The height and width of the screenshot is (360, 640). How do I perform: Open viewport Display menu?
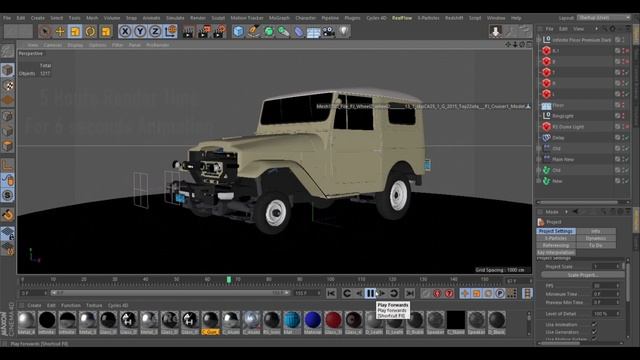(75, 45)
